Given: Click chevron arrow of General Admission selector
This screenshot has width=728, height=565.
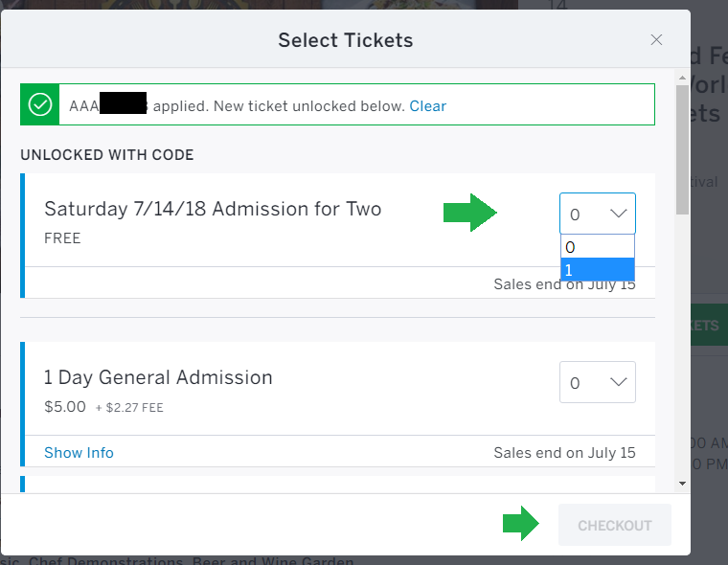Looking at the screenshot, I should 619,382.
